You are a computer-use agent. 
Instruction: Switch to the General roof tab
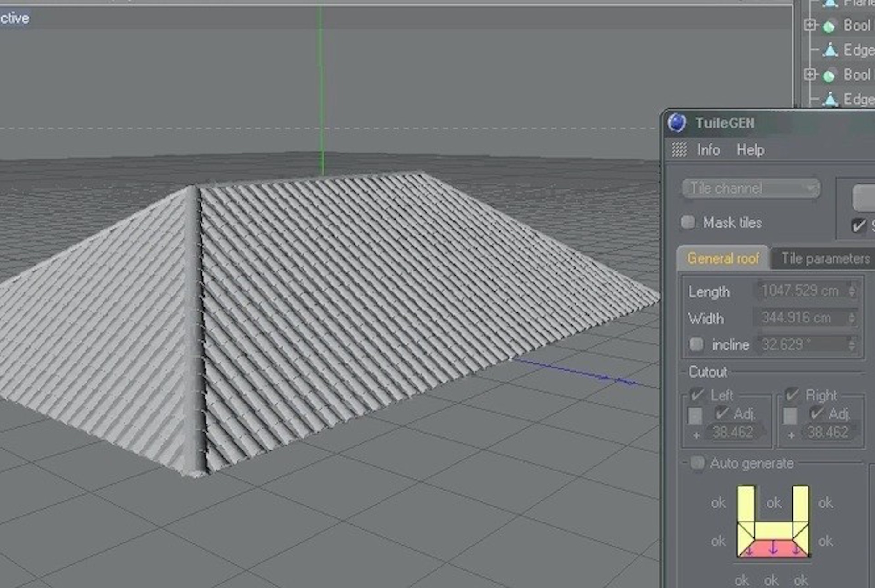[x=723, y=258]
